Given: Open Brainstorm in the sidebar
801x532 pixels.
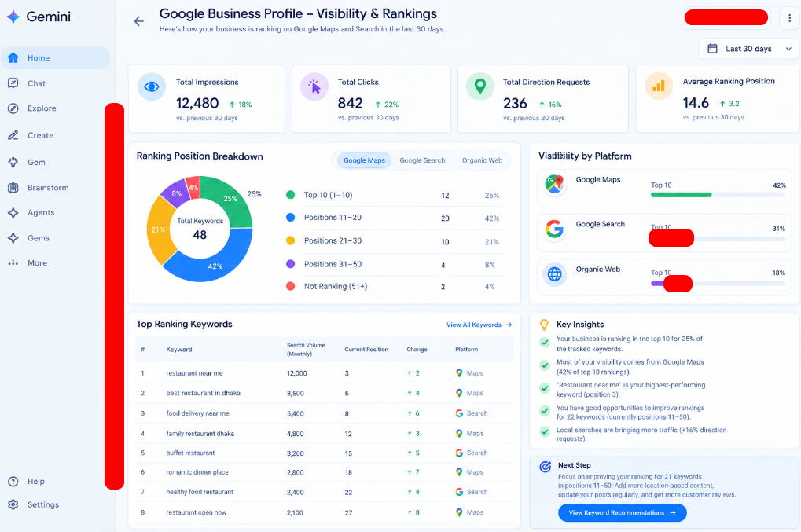Looking at the screenshot, I should coord(48,187).
